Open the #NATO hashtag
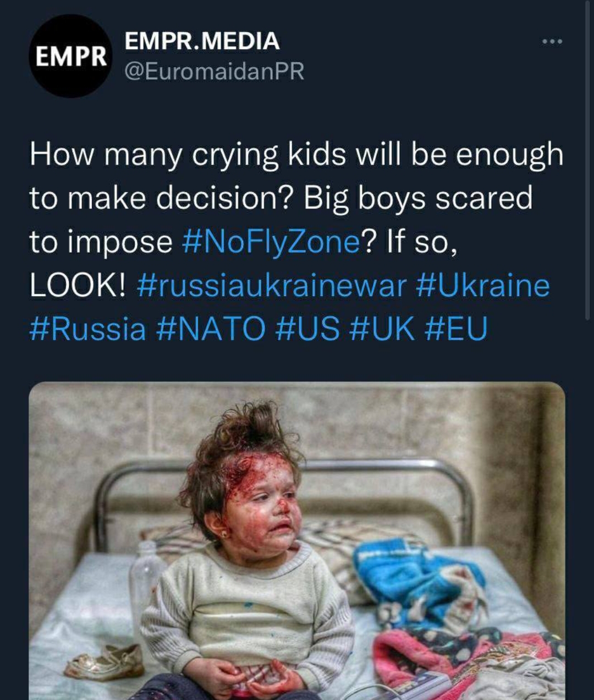Viewport: 594px width, 700px height. tap(210, 329)
